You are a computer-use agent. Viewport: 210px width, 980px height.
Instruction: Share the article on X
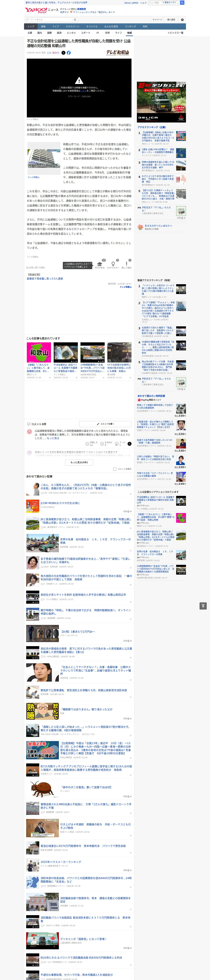point(63,53)
